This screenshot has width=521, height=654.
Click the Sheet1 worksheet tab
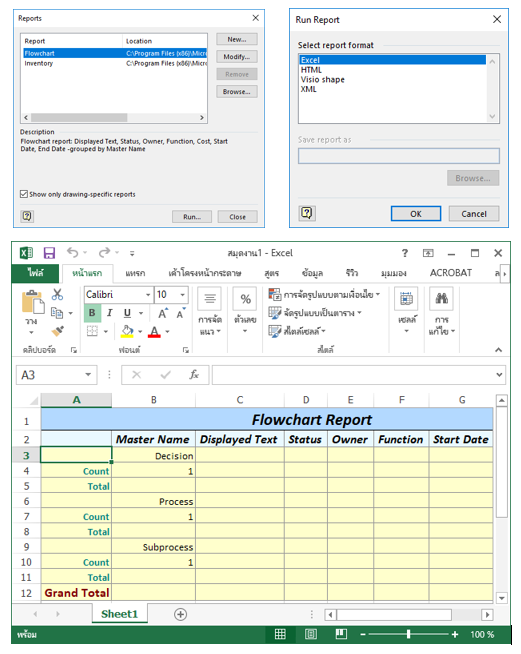click(x=119, y=614)
